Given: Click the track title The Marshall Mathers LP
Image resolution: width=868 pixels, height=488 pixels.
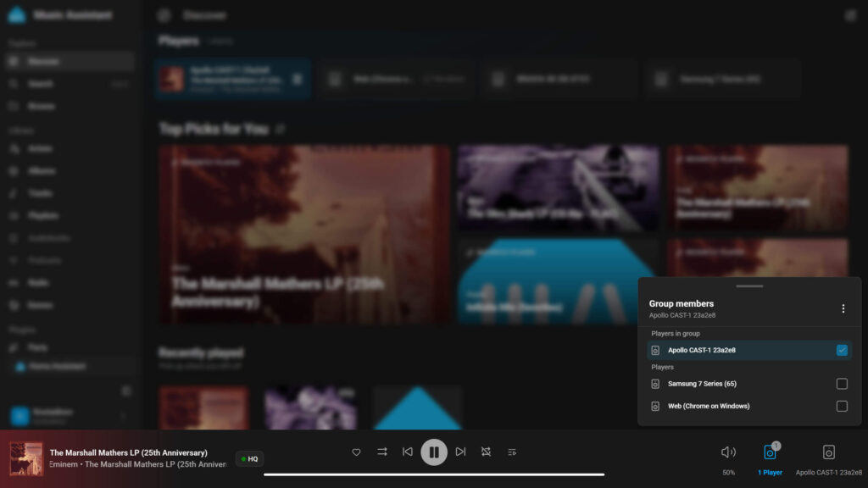Looking at the screenshot, I should [x=129, y=452].
